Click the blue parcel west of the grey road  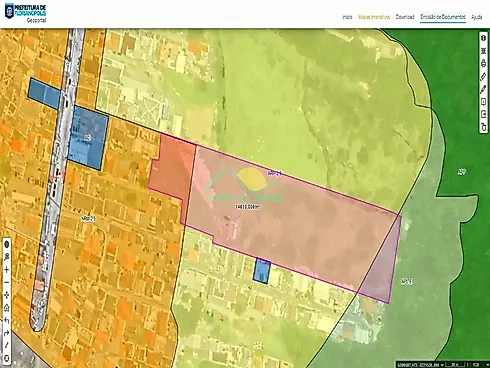44,93
